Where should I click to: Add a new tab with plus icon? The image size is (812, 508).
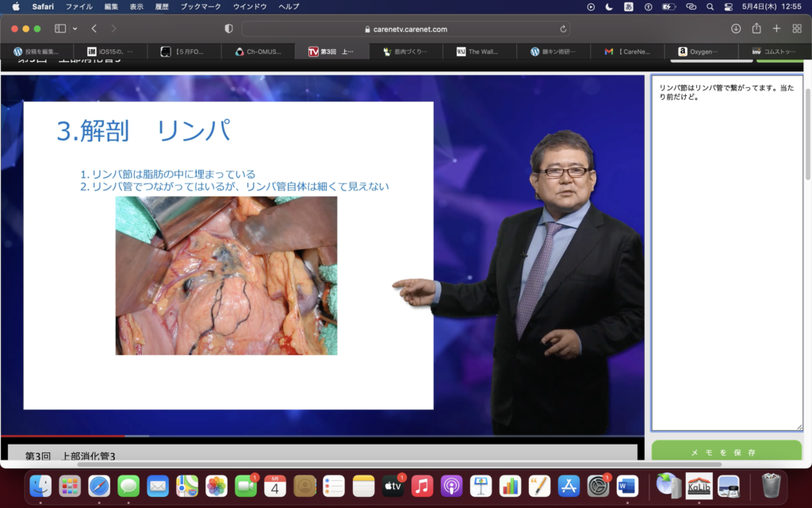(x=777, y=29)
